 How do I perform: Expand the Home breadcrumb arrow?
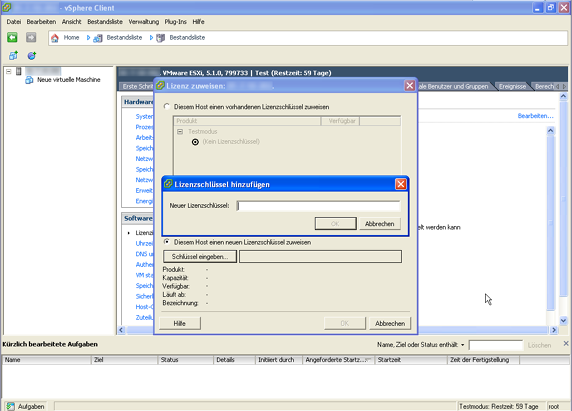pyautogui.click(x=88, y=38)
